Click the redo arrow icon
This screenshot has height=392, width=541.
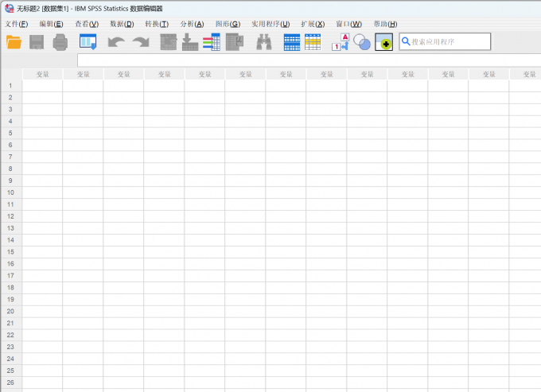pos(141,43)
